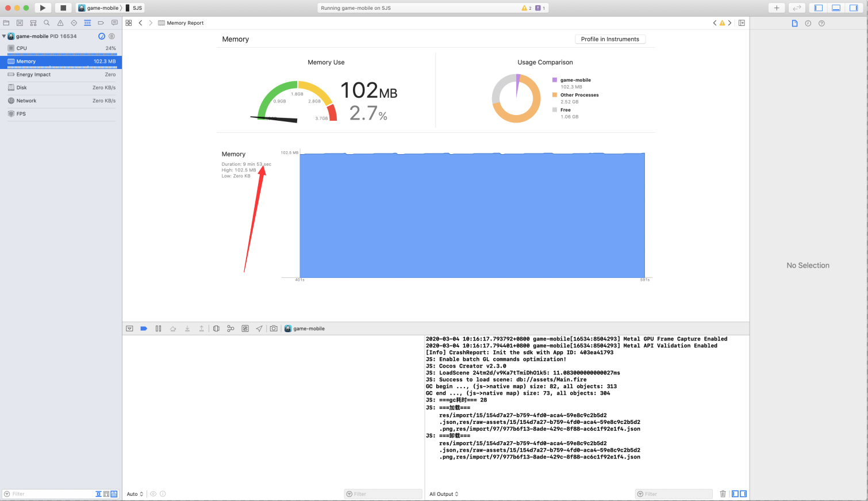This screenshot has height=501, width=868.
Task: Toggle the right Inspectors panel
Action: click(854, 8)
